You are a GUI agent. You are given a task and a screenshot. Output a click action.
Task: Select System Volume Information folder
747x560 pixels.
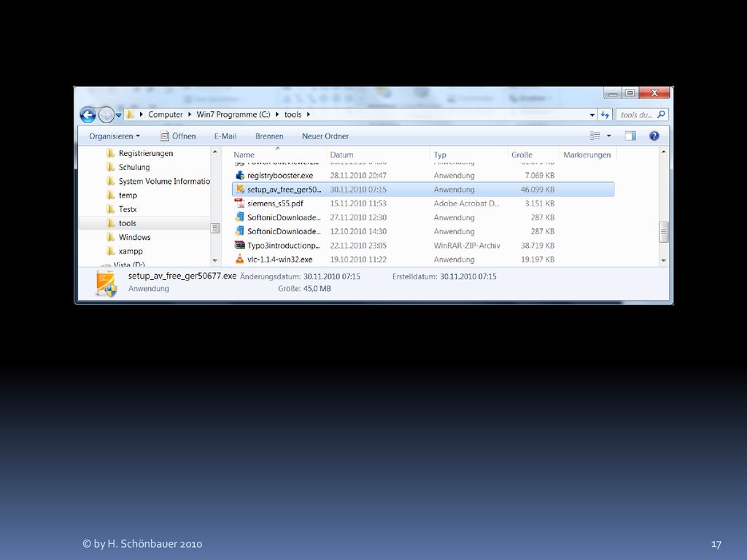coord(164,181)
